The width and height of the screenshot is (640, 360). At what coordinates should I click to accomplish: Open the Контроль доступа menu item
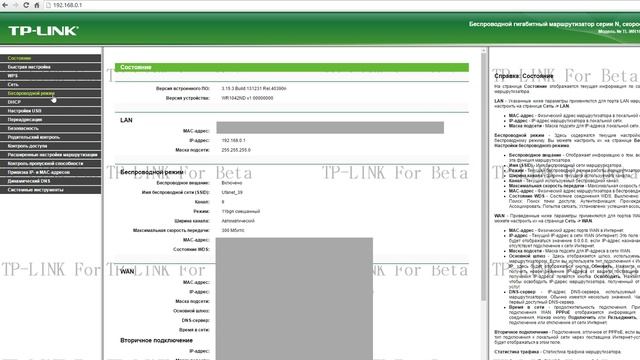51,146
